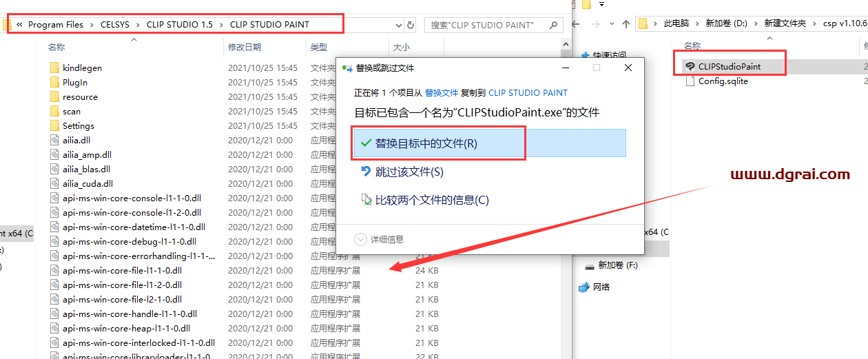Select the kindlegen folder icon

pos(55,68)
